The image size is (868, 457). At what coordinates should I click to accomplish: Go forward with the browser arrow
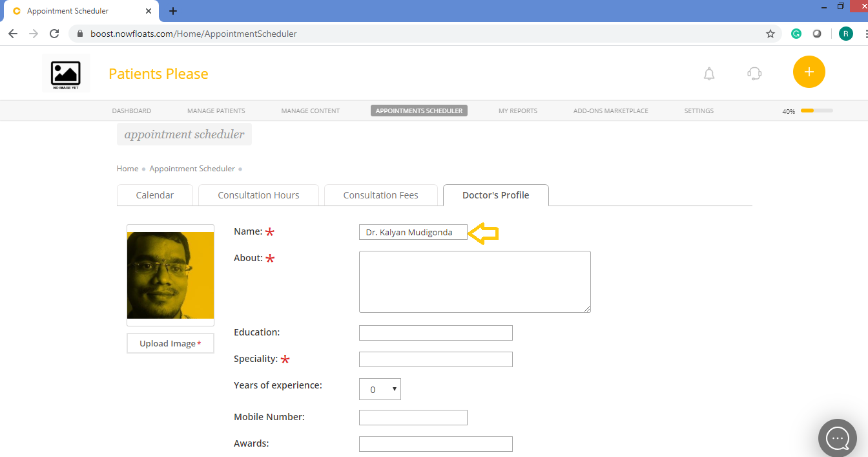click(34, 34)
